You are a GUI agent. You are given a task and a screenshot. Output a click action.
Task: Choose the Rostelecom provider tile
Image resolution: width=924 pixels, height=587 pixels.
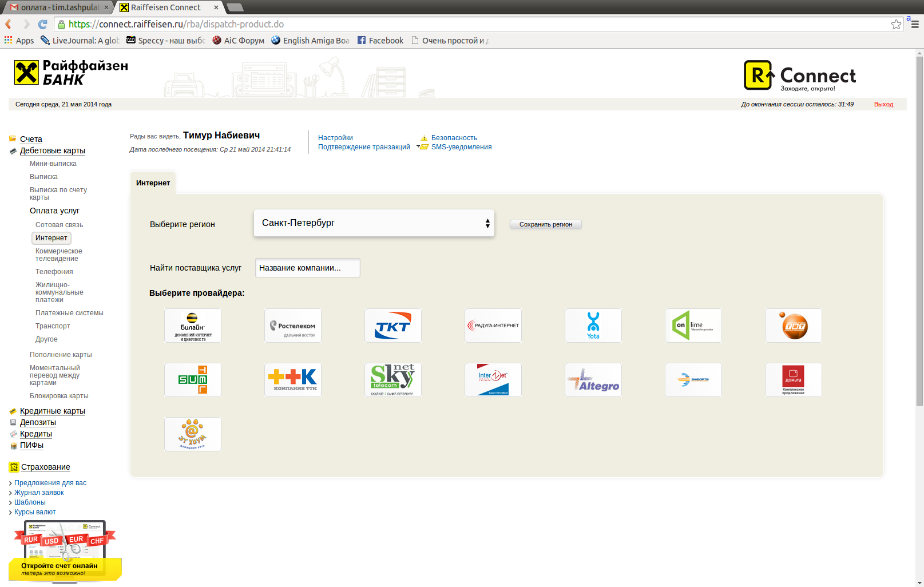(x=293, y=326)
